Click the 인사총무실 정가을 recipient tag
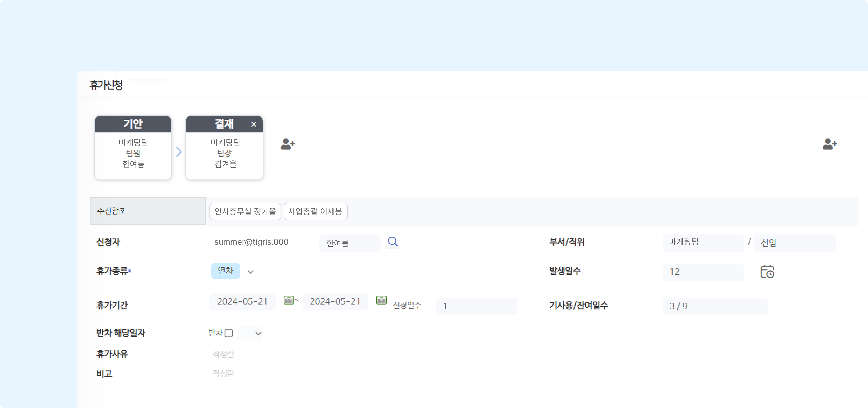This screenshot has width=868, height=408. coord(245,211)
